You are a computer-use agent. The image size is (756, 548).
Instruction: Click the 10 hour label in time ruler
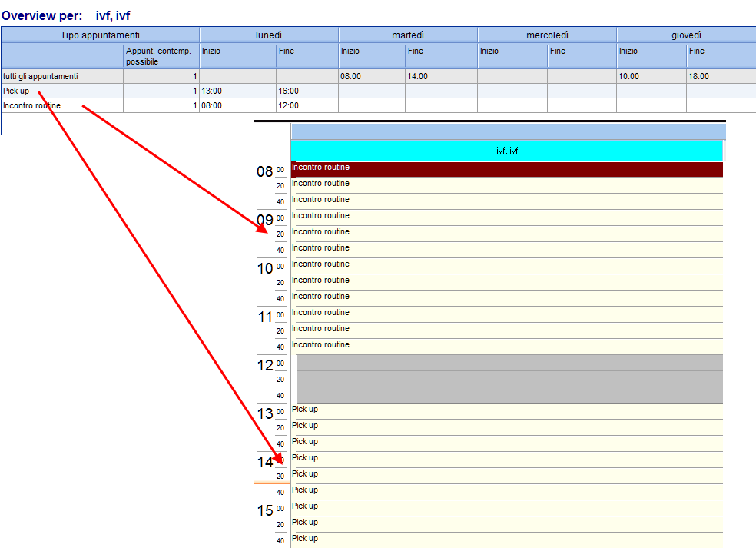(x=265, y=268)
